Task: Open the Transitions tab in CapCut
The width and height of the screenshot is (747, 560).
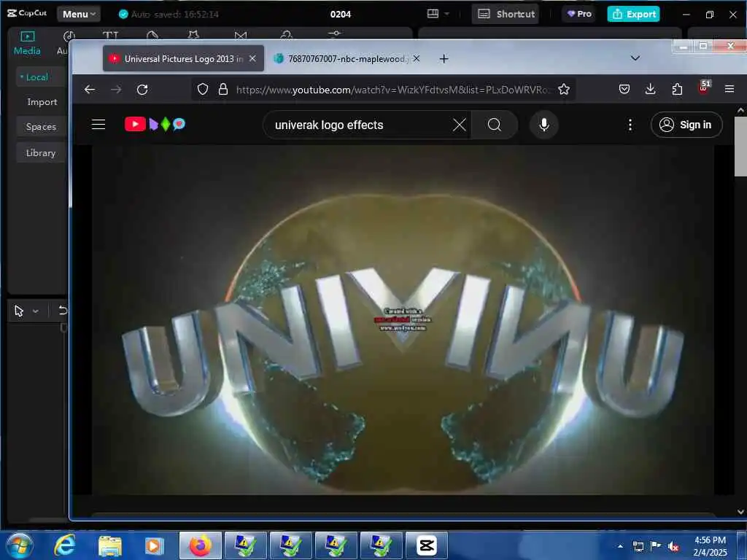Action: coord(241,35)
